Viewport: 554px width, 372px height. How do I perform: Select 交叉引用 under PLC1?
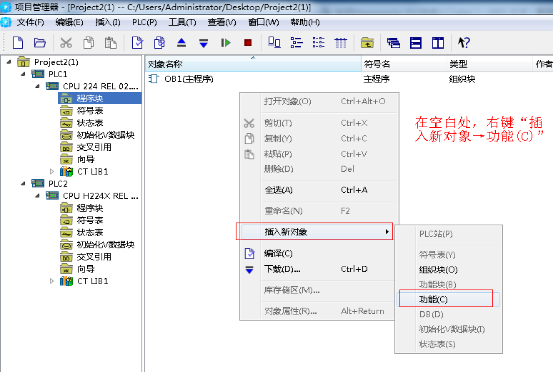(94, 147)
